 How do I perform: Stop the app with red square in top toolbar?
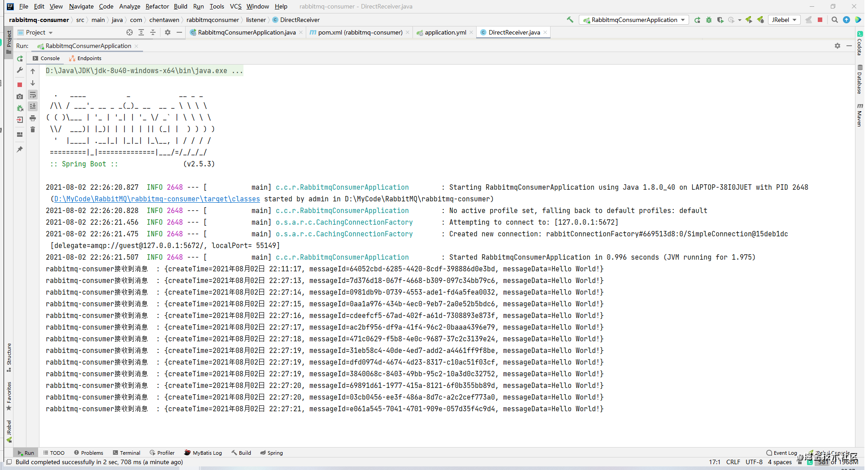tap(820, 20)
